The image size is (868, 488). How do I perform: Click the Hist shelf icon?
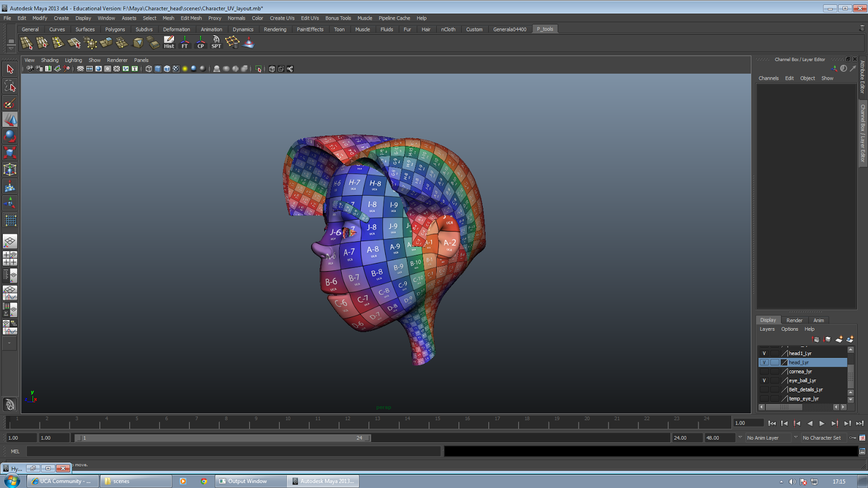[x=169, y=42]
